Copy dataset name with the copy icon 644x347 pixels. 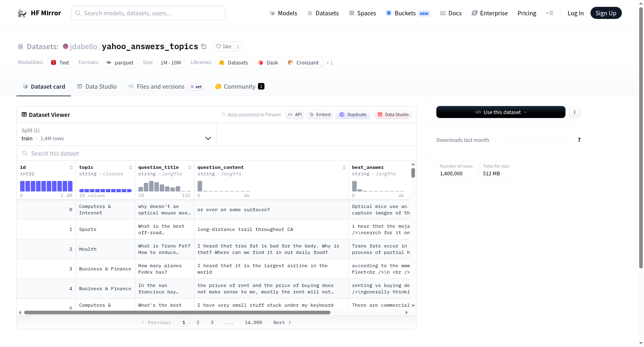pyautogui.click(x=204, y=46)
